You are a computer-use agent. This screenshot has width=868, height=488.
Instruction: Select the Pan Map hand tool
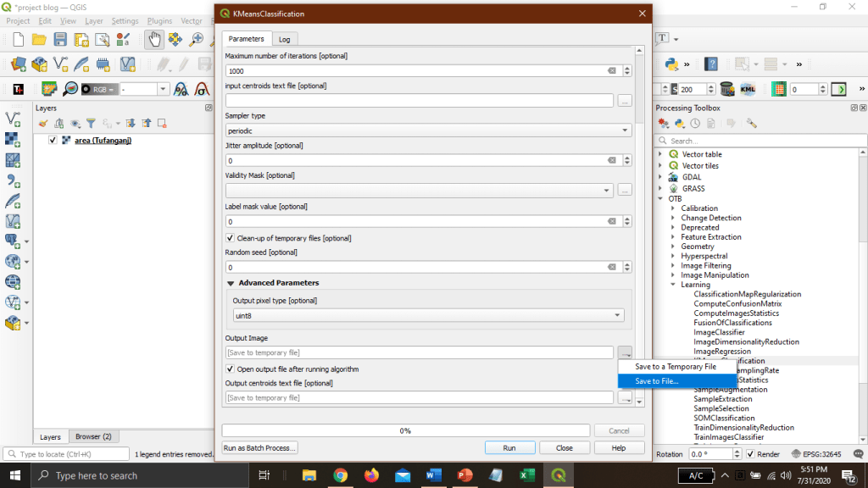154,39
